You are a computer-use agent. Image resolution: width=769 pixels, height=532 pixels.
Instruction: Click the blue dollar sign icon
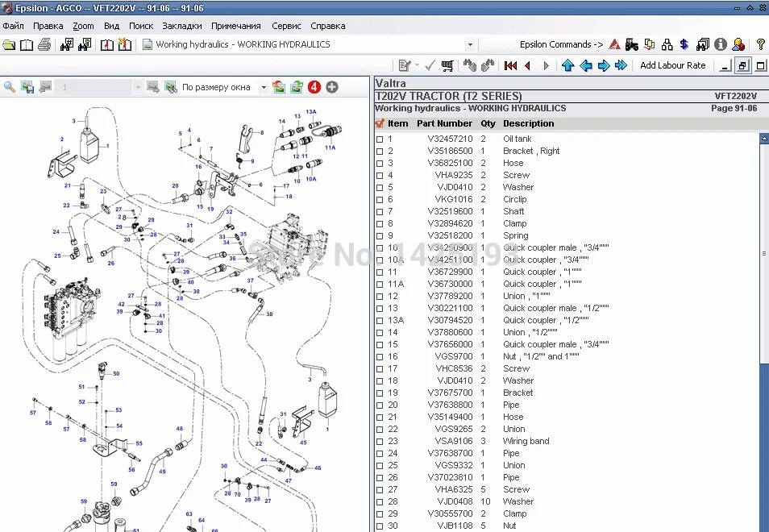(x=684, y=44)
